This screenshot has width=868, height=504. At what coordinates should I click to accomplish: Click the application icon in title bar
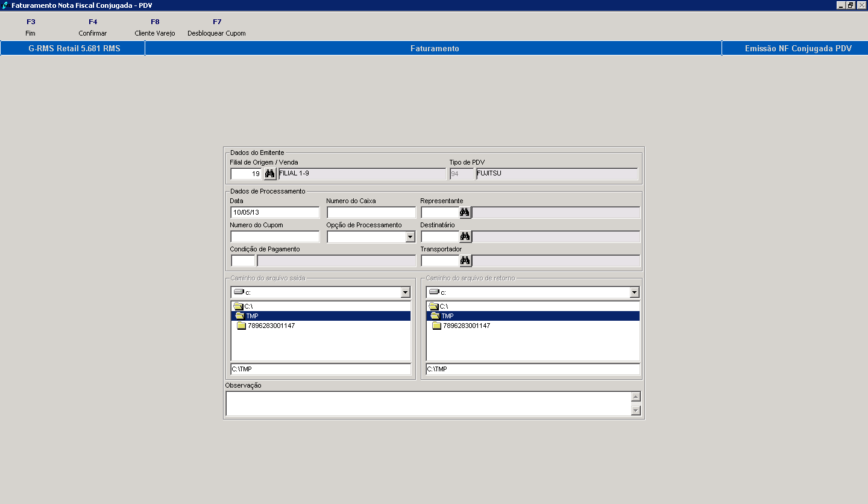click(x=5, y=5)
